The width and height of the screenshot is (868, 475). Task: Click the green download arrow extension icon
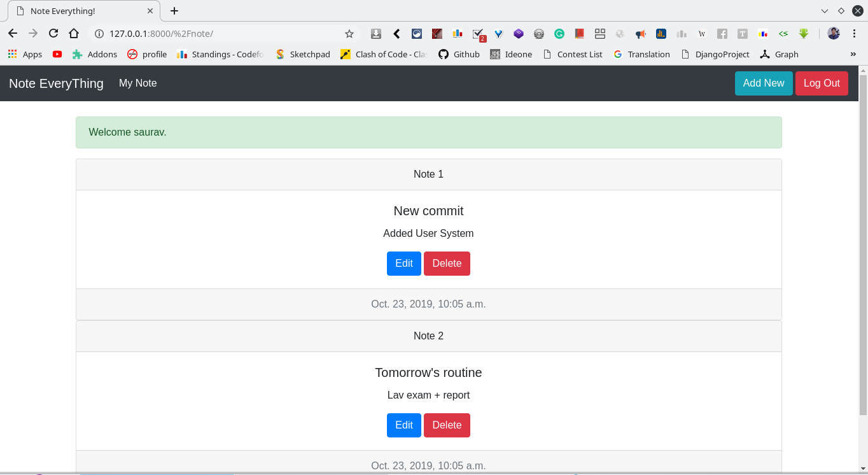pos(804,34)
